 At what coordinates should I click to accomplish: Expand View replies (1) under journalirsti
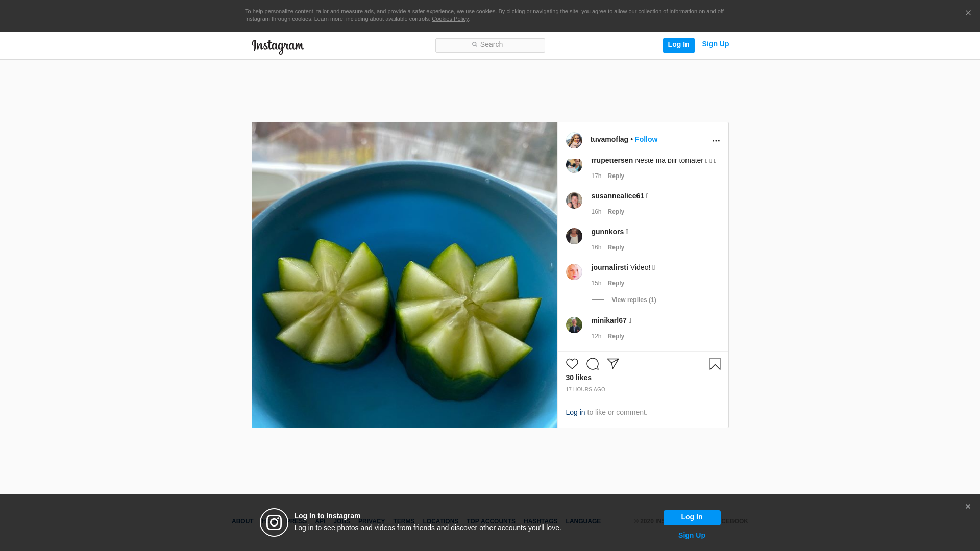[x=633, y=300]
